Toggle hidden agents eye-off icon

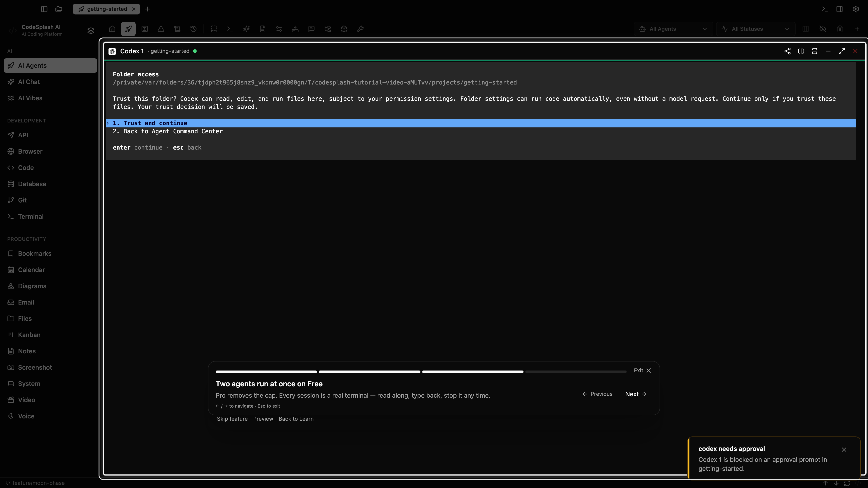click(x=823, y=29)
